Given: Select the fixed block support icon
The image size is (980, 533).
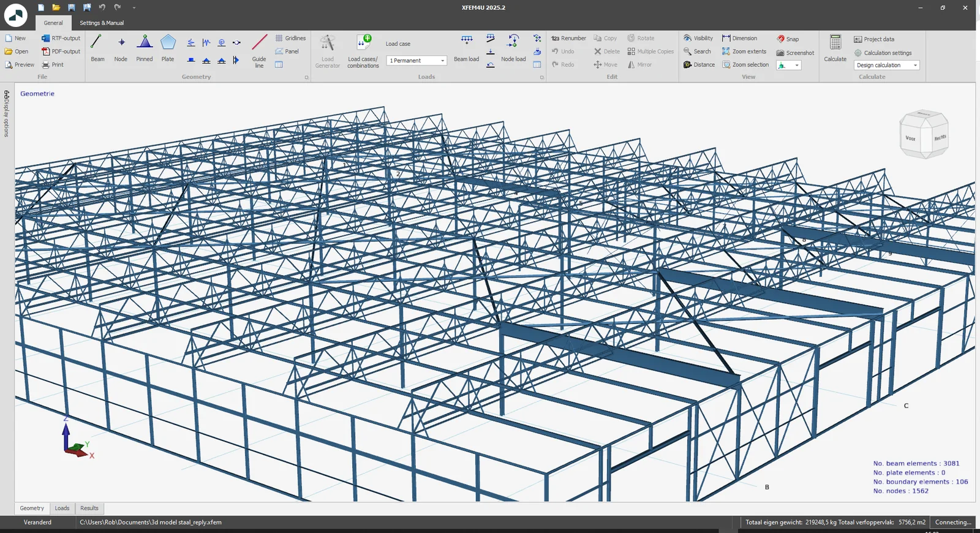Looking at the screenshot, I should [x=191, y=60].
